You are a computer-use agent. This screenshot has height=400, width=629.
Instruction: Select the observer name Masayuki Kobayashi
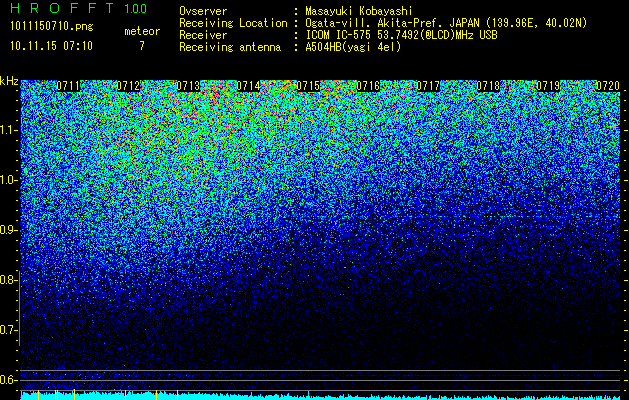[359, 11]
